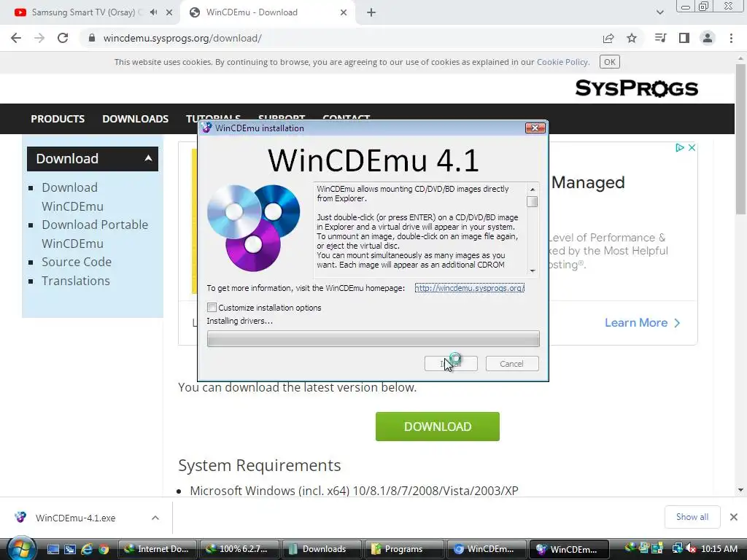Click the installer Install button

pos(451,364)
